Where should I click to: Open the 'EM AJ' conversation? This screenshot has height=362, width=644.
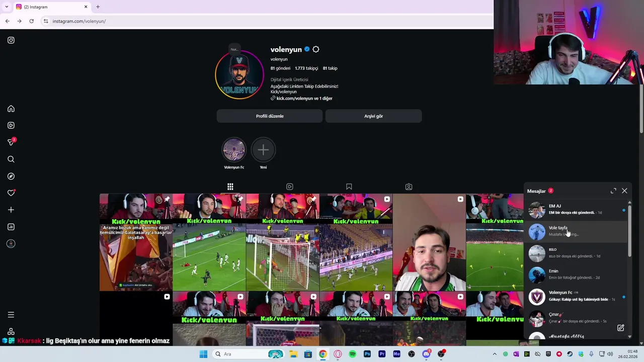[x=576, y=209]
